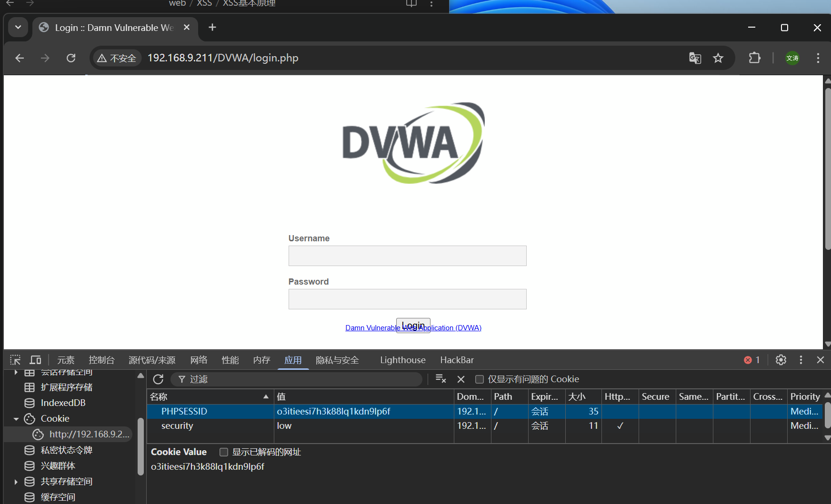
Task: Open the browser extensions puzzle icon
Action: point(754,58)
